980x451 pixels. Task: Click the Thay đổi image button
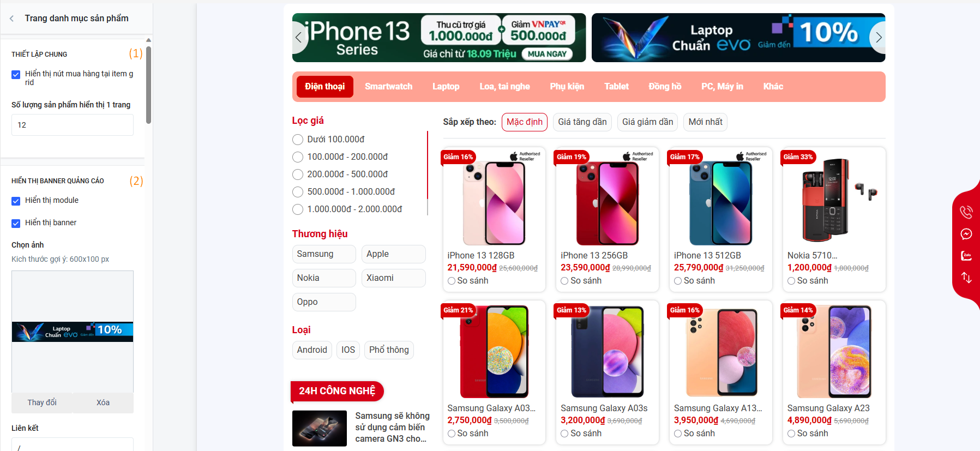[x=42, y=402]
